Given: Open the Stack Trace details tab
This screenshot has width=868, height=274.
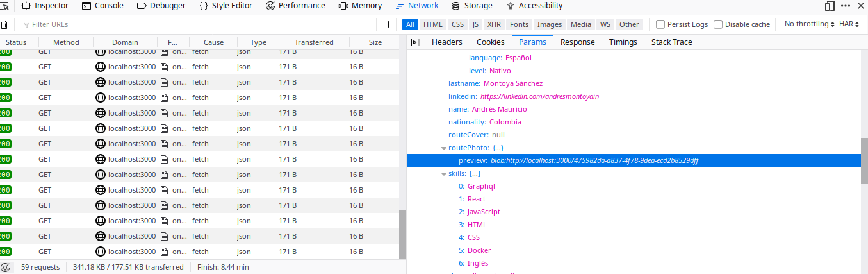Looking at the screenshot, I should pos(671,42).
